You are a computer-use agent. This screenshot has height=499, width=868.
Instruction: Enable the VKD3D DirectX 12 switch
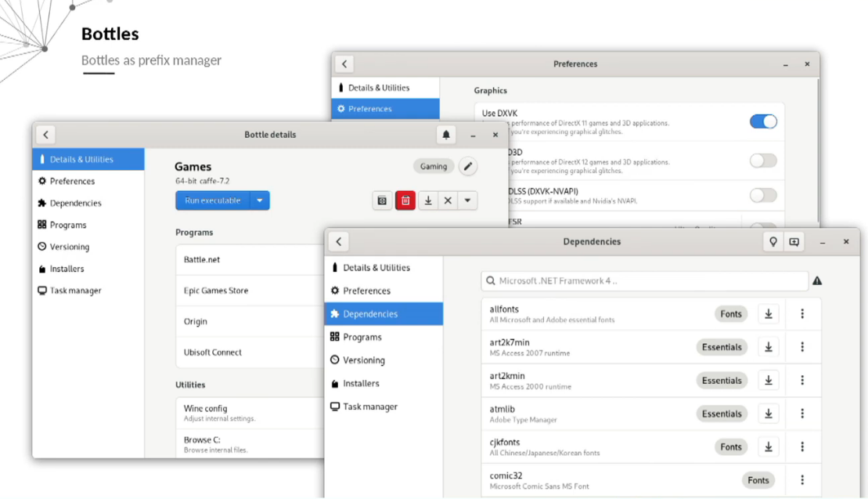click(x=763, y=161)
